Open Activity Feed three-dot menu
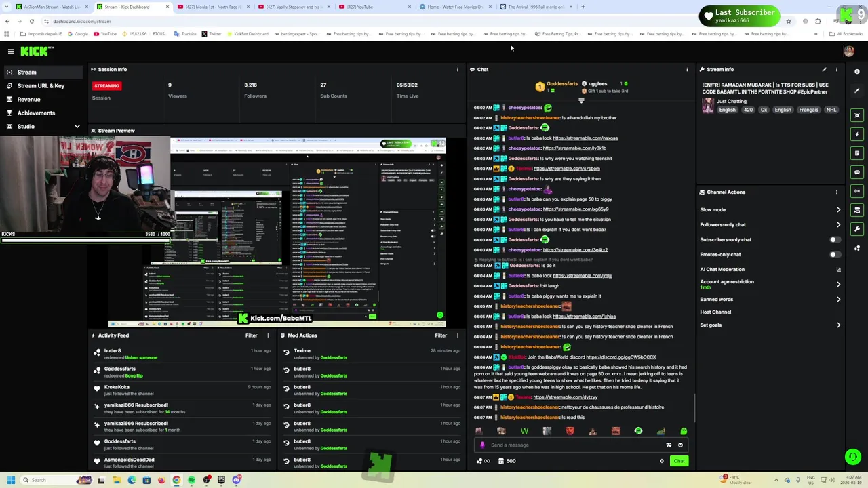The height and width of the screenshot is (488, 868). pyautogui.click(x=268, y=335)
